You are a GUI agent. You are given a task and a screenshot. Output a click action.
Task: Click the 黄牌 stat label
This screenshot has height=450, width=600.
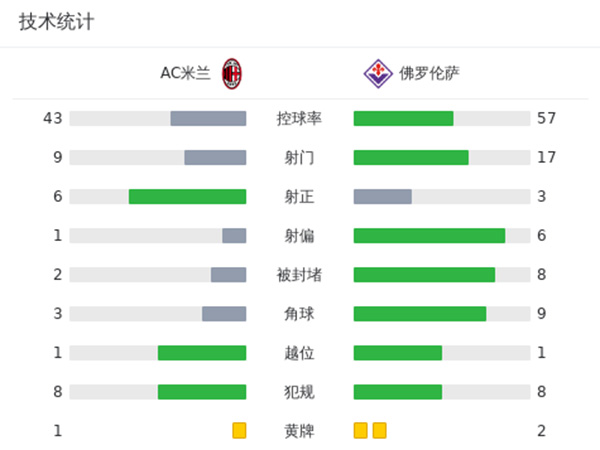[x=299, y=431]
